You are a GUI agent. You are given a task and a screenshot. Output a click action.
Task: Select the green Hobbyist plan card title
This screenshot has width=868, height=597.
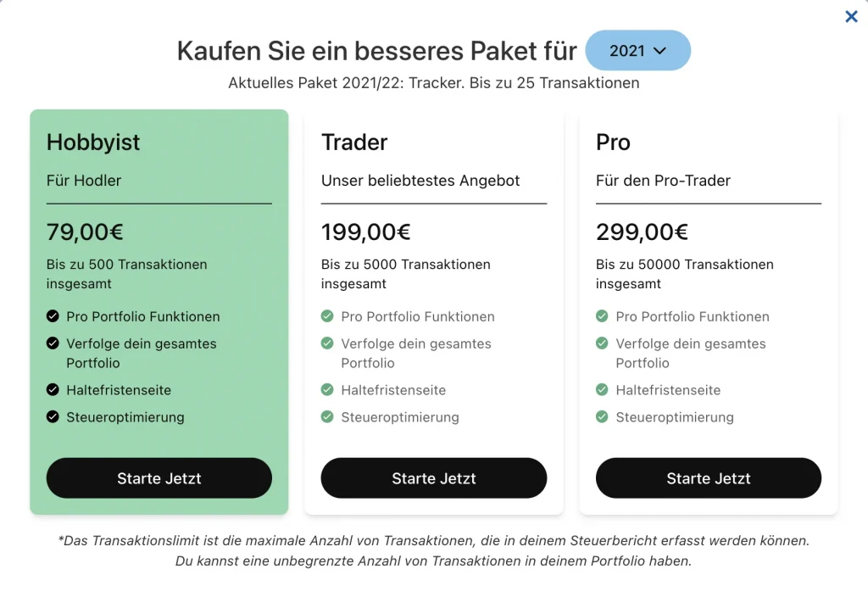click(x=93, y=142)
